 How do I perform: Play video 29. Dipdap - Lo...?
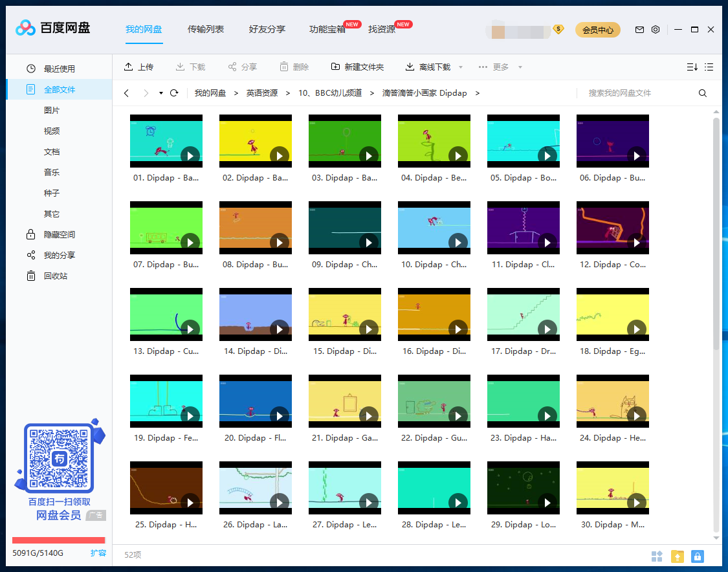(x=547, y=502)
